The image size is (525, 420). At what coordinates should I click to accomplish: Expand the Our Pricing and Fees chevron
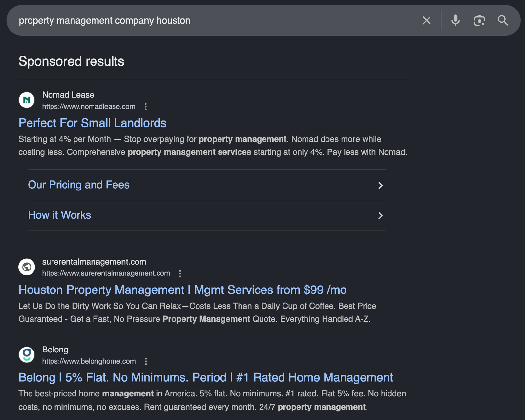coord(380,185)
